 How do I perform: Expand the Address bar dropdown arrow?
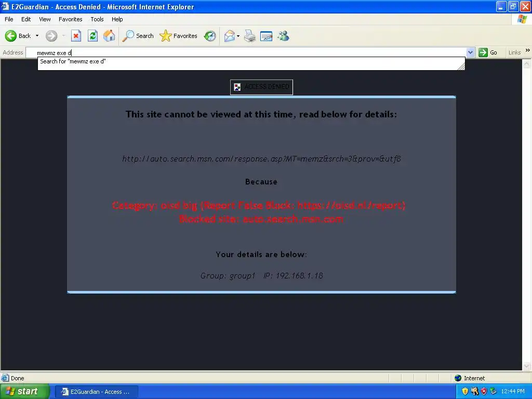470,52
